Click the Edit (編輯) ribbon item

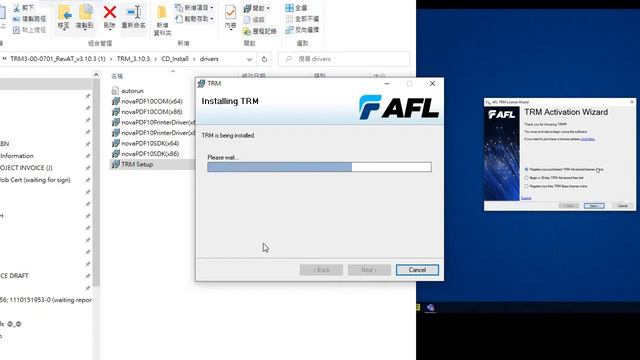254,19
